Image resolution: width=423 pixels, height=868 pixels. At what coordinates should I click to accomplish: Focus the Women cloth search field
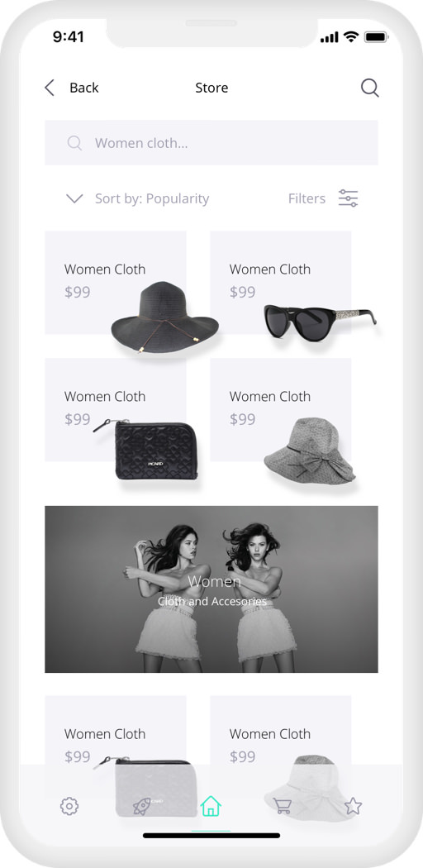[x=211, y=143]
